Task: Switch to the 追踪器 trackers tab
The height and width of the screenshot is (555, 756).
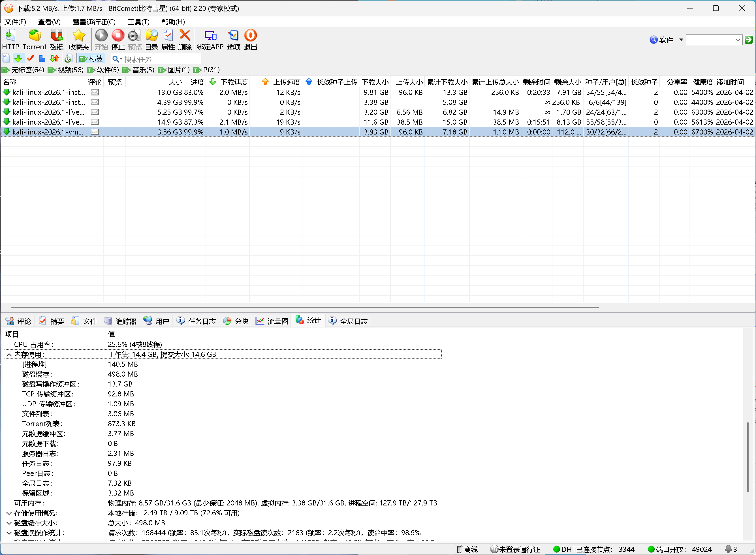Action: tap(121, 321)
